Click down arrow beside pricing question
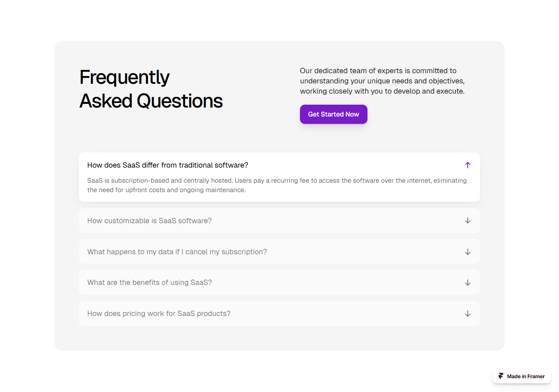The height and width of the screenshot is (392, 559). pos(468,314)
